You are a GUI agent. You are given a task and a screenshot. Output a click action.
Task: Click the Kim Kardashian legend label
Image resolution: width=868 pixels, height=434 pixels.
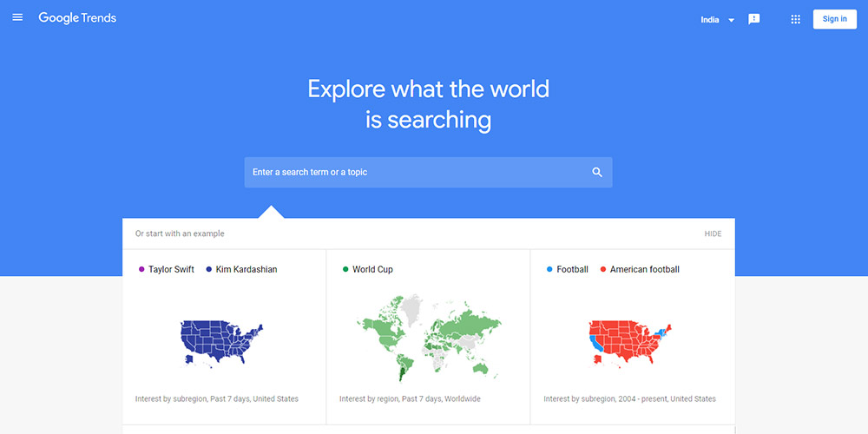[x=247, y=270]
